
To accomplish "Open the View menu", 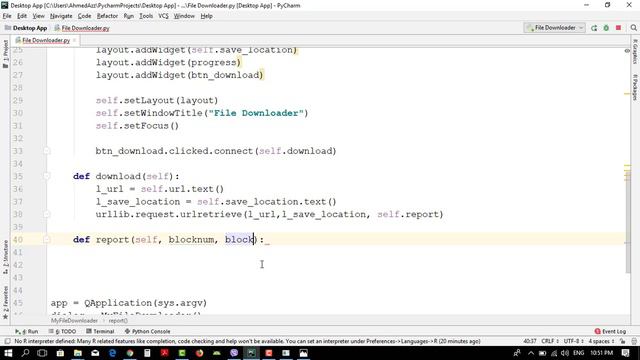I will [x=38, y=16].
